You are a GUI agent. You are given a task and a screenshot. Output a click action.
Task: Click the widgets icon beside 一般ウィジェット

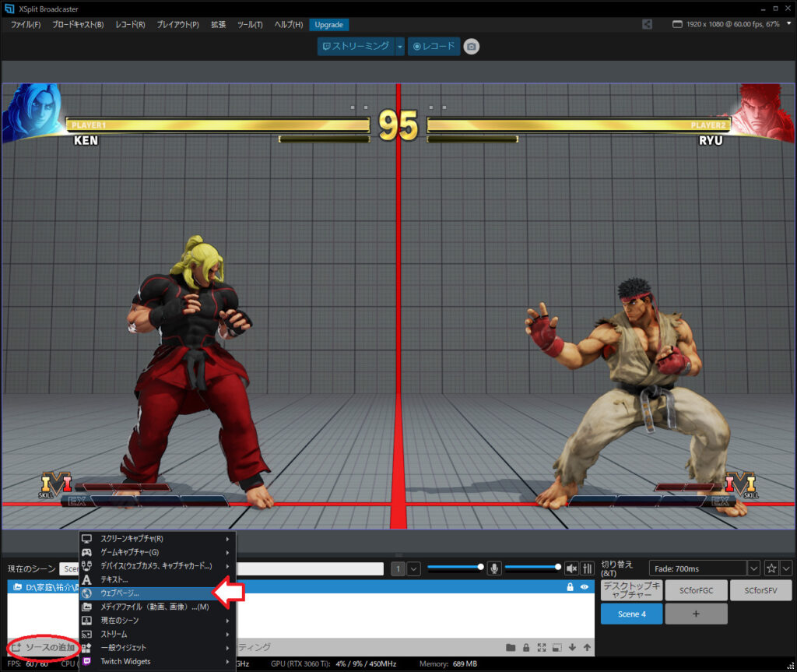[x=87, y=648]
